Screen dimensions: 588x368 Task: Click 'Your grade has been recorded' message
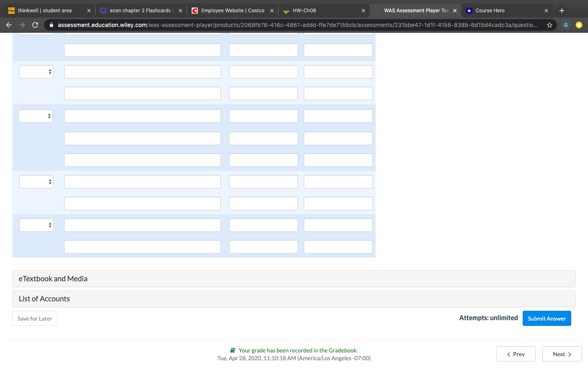tap(298, 350)
